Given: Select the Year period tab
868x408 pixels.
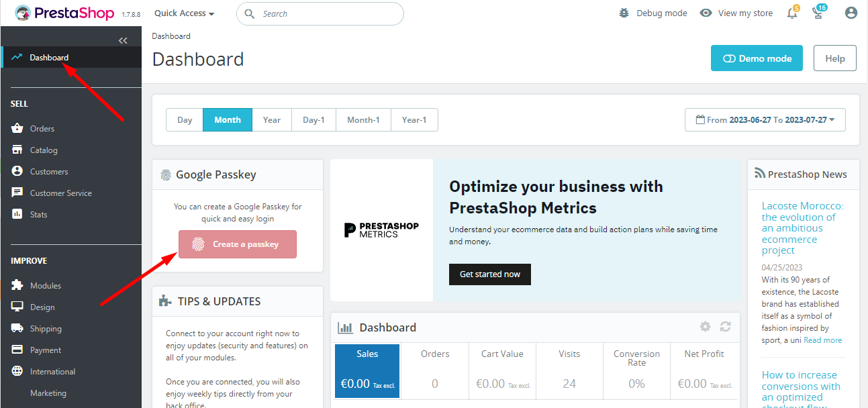Looking at the screenshot, I should click(x=272, y=119).
